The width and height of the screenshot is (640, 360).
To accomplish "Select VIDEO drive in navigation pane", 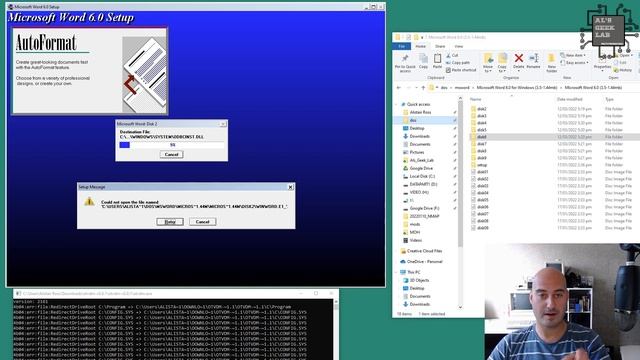I will point(416,192).
